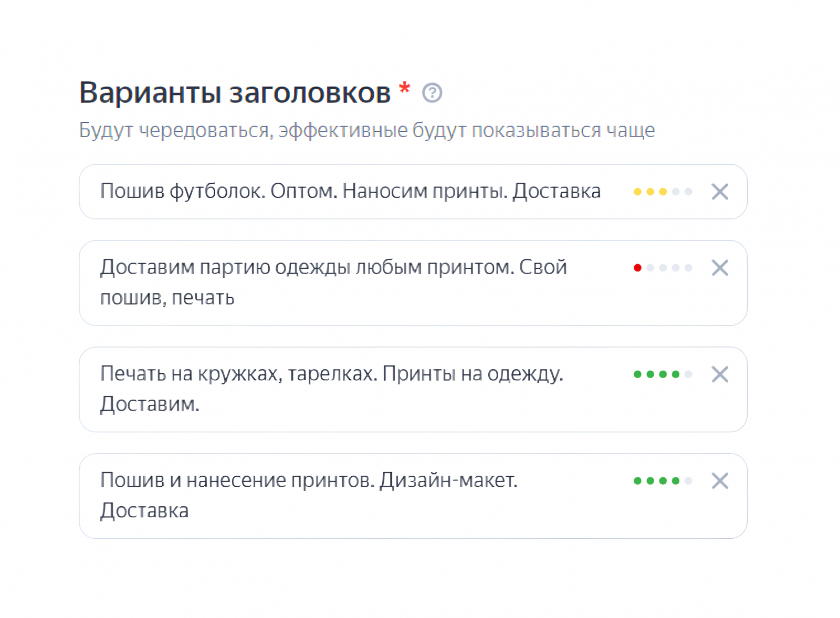Click the single red quality dot
The width and height of the screenshot is (840, 618).
637,268
